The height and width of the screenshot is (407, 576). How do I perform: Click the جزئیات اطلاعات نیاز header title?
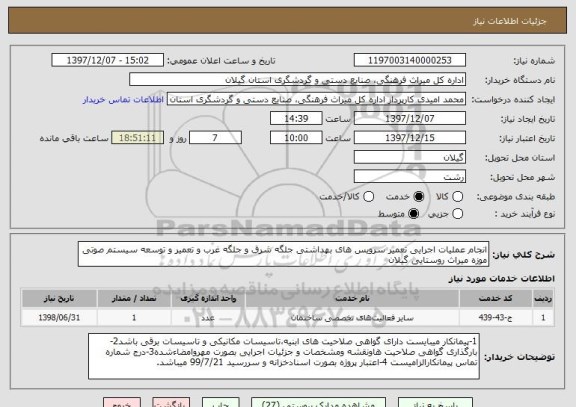[x=509, y=21]
